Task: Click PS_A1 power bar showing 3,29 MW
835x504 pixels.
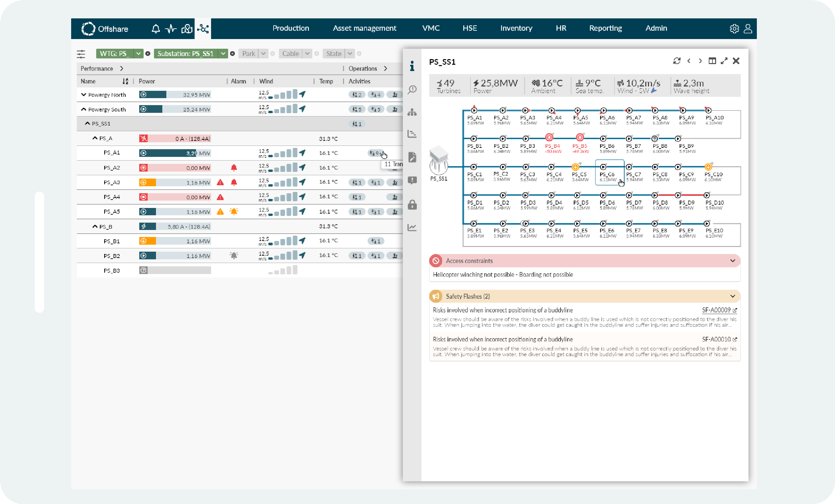Action: (175, 153)
